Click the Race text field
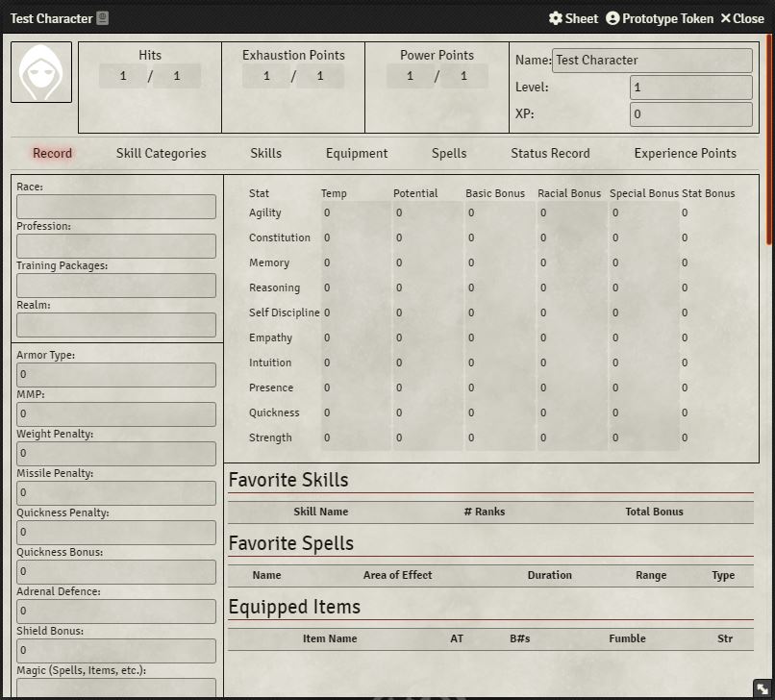The image size is (775, 700). [115, 206]
